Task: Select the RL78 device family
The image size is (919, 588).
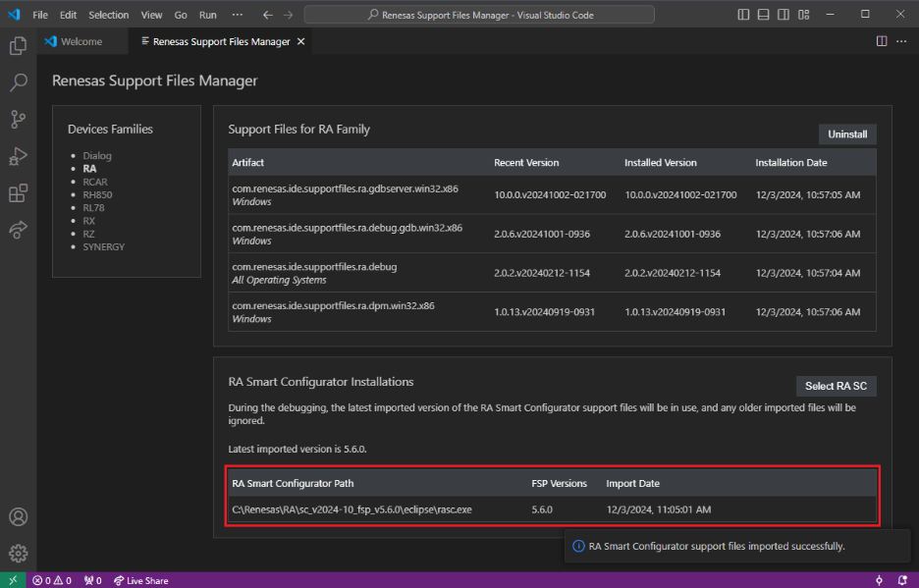Action: click(93, 207)
